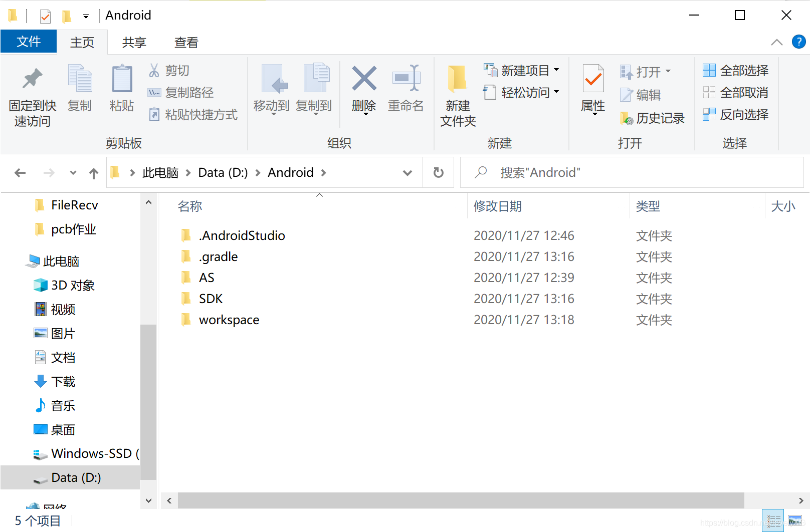Open Properties (属性) checkmark icon
Screen dimensions: 810x532
(593, 79)
